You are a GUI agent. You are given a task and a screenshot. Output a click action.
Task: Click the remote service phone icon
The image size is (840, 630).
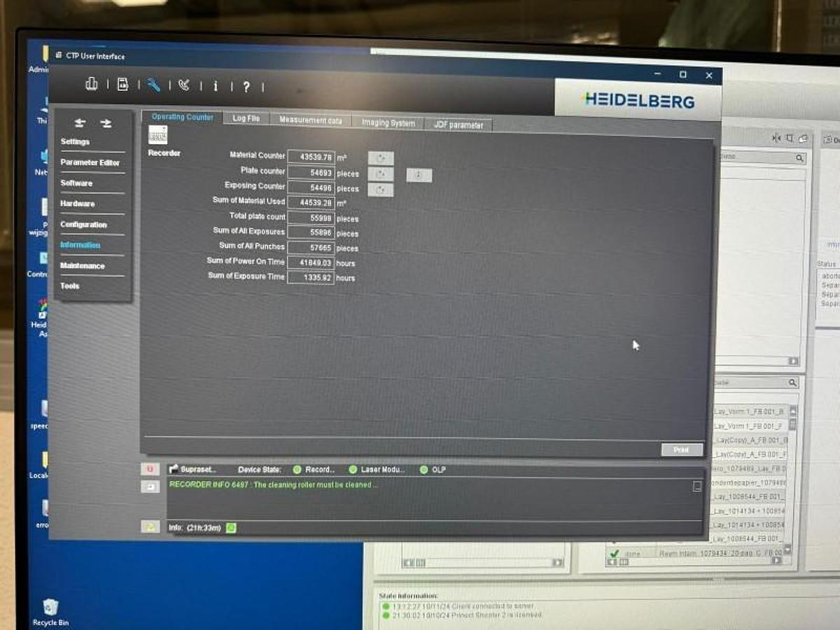[183, 85]
